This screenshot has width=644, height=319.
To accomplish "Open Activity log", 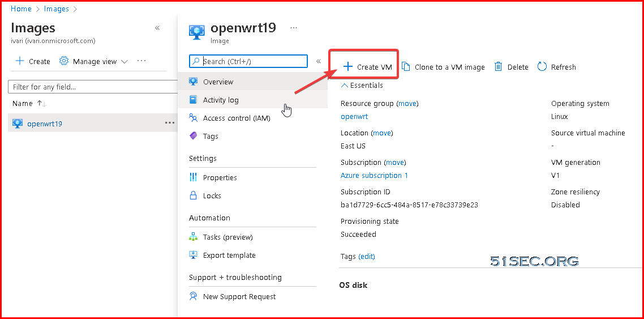I will 252,100.
